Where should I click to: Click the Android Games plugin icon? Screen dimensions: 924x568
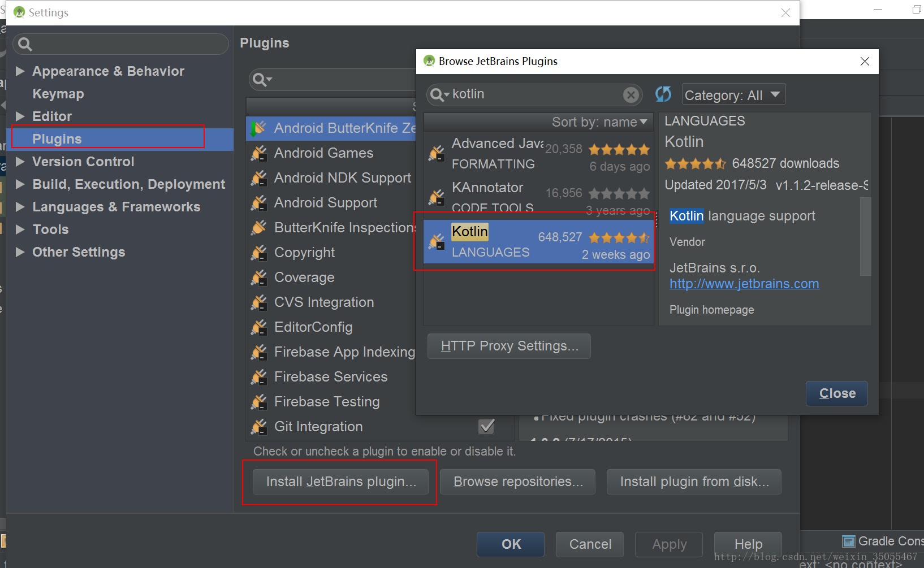click(x=258, y=153)
